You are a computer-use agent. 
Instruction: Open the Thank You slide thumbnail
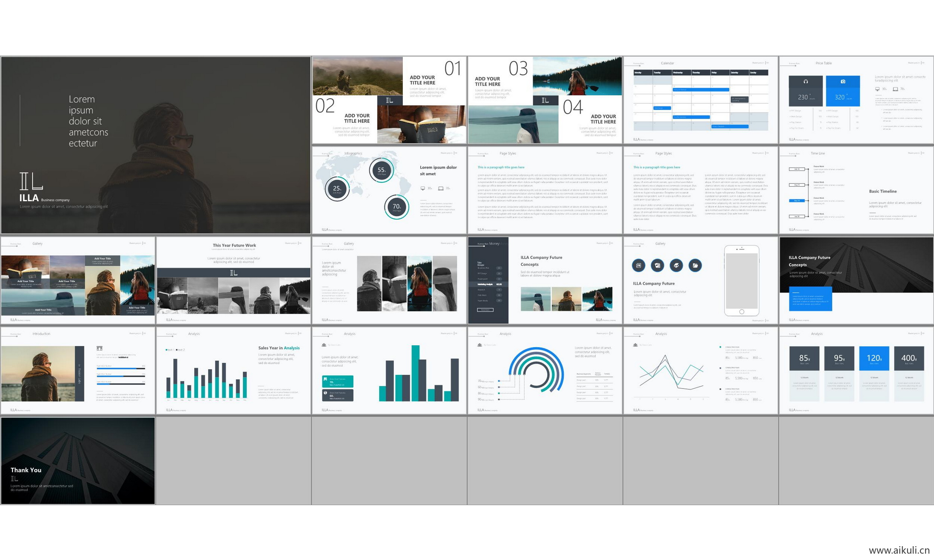(x=78, y=460)
